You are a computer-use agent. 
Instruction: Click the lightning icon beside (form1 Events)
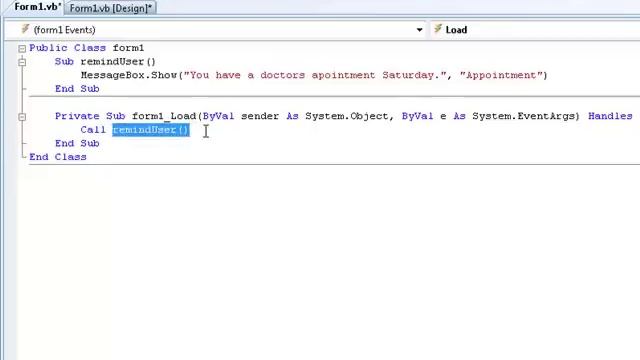(25, 29)
